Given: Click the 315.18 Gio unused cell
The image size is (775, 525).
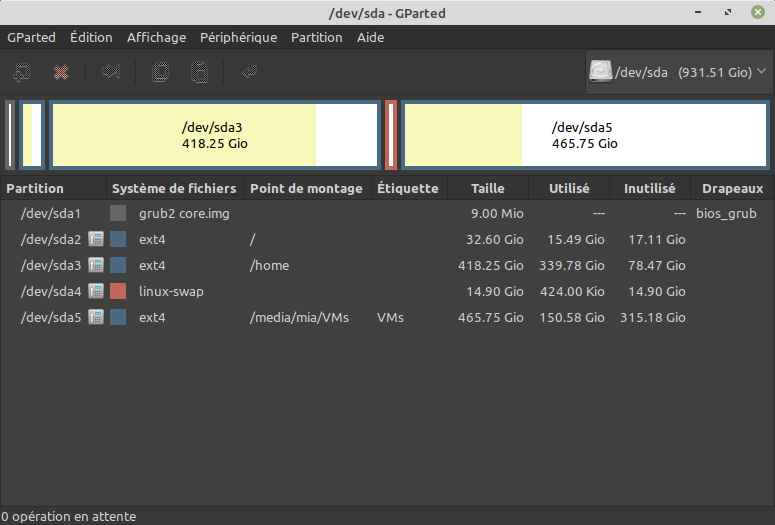Looking at the screenshot, I should point(653,317).
